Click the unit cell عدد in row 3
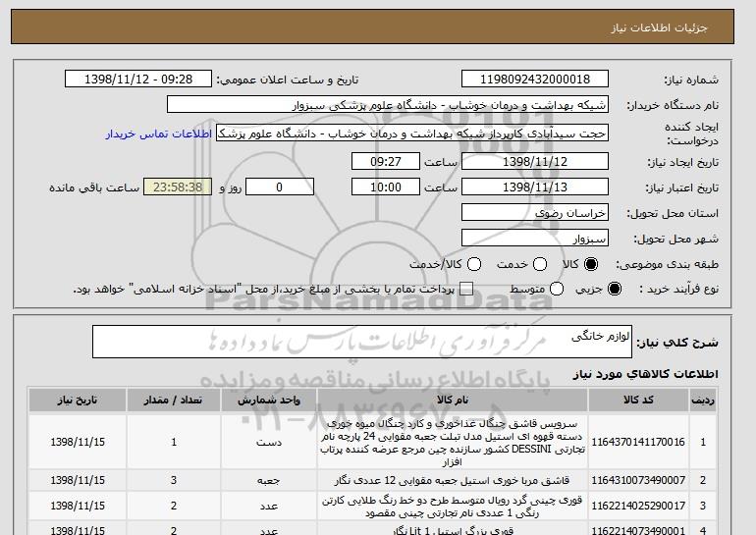Image resolution: width=756 pixels, height=535 pixels. pos(269,506)
